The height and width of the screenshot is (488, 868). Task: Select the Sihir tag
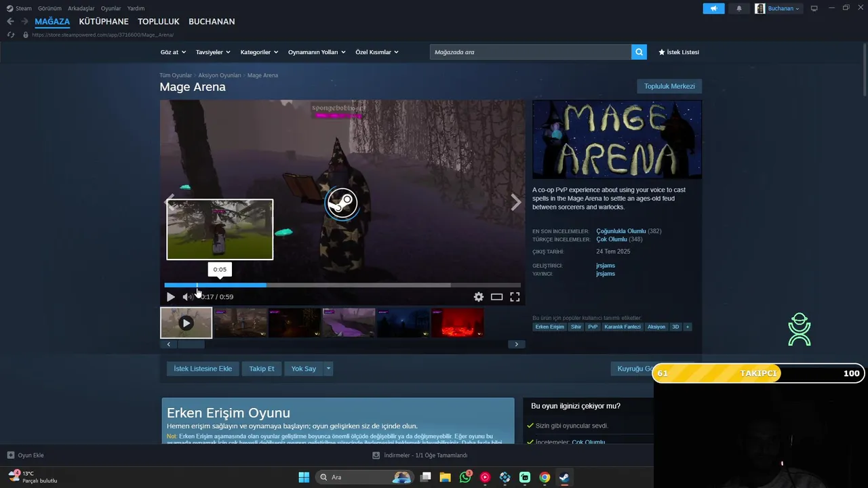576,327
